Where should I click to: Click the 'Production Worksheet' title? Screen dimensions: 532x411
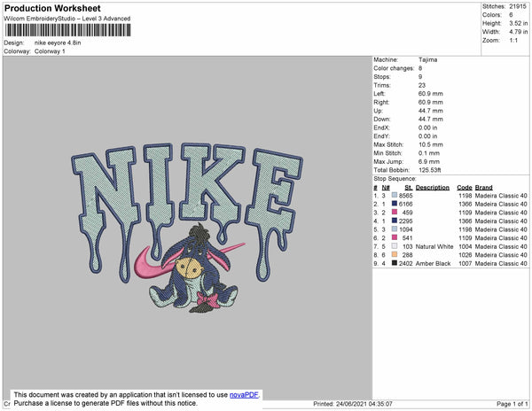point(52,8)
